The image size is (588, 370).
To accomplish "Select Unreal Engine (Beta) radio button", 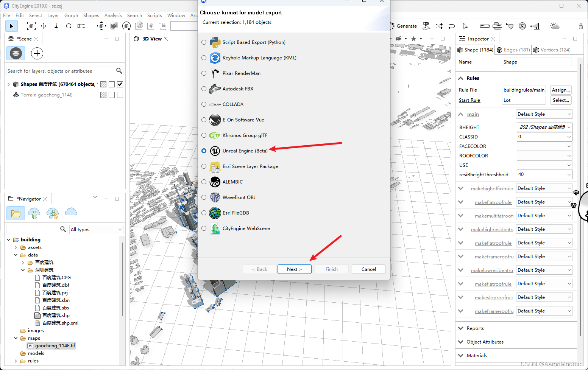I will coord(204,151).
